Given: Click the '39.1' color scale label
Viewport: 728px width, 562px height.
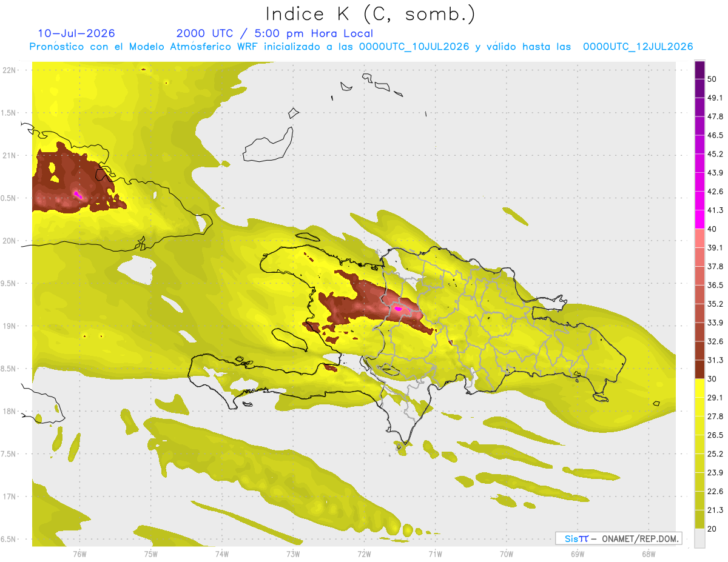Looking at the screenshot, I should [716, 247].
